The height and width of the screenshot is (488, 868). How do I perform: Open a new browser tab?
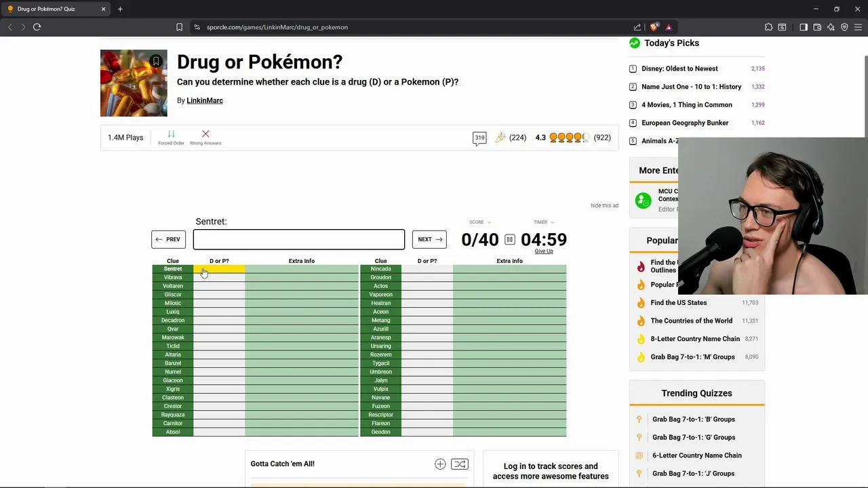pyautogui.click(x=120, y=9)
